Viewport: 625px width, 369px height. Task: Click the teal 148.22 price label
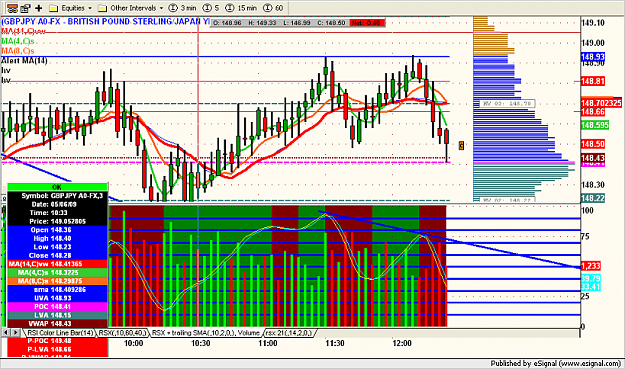pos(593,198)
